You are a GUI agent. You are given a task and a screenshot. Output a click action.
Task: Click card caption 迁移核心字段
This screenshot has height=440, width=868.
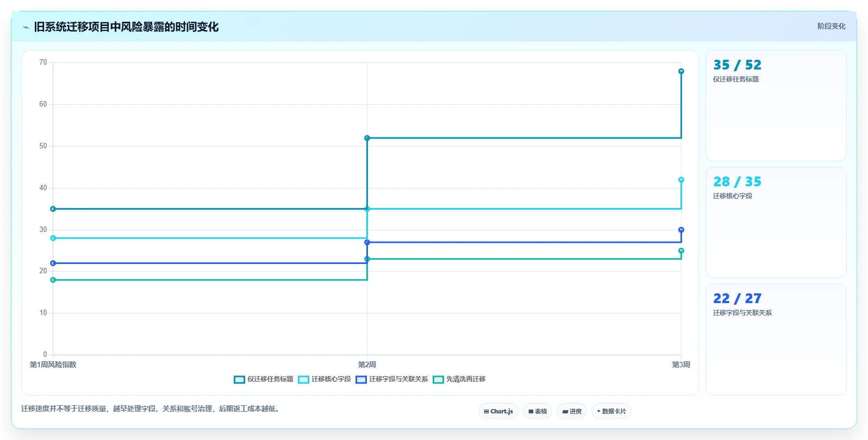point(733,196)
